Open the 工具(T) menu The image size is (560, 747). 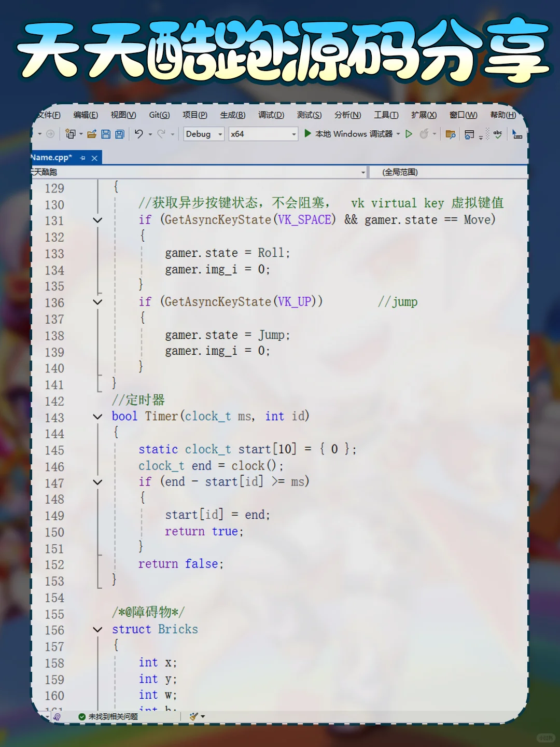386,115
